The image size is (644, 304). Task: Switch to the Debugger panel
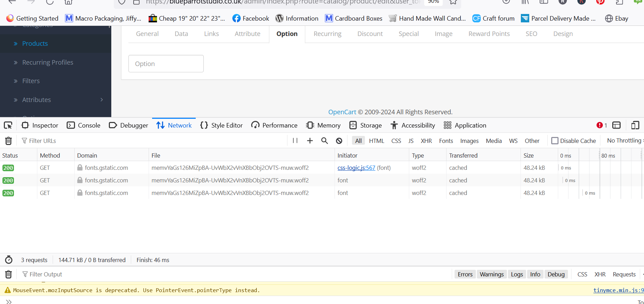pos(128,125)
